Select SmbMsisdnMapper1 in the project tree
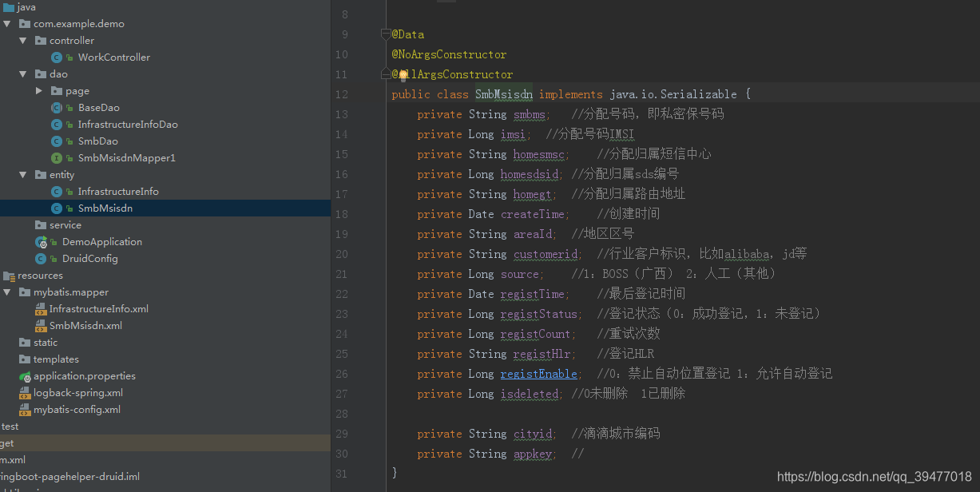Viewport: 980px width, 492px height. 126,158
